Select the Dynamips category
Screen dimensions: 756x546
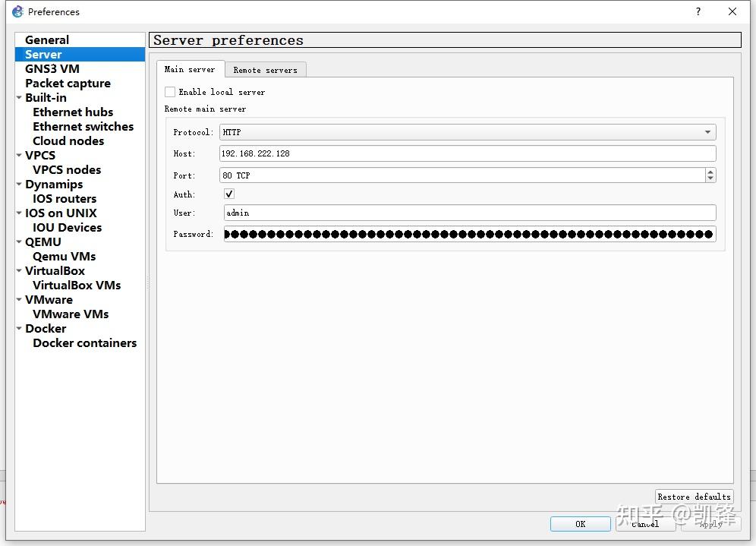[x=54, y=185]
